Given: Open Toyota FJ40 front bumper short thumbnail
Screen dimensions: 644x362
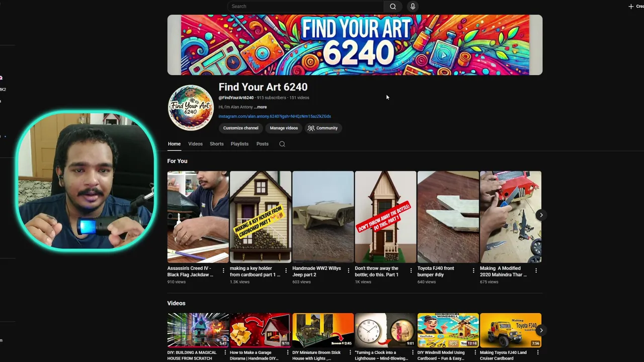Looking at the screenshot, I should [x=448, y=217].
